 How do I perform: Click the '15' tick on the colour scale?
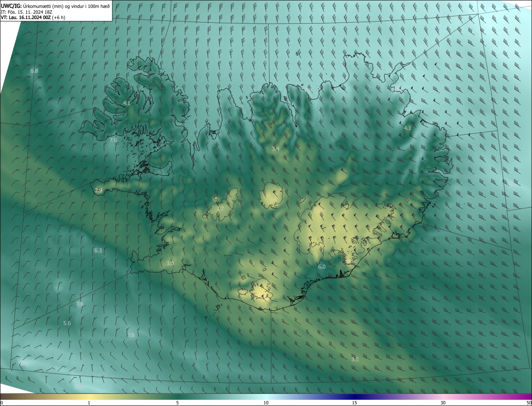pos(355,403)
